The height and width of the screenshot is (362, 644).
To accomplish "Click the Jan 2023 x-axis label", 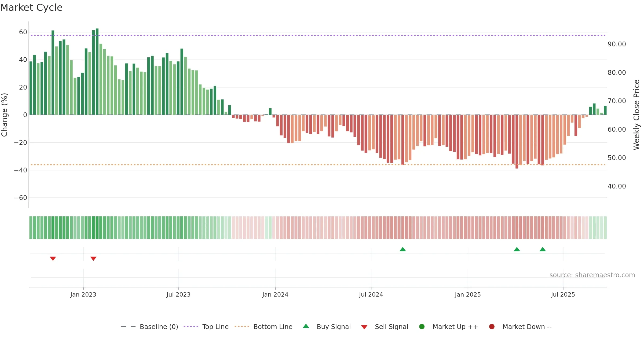I will click(x=83, y=294).
